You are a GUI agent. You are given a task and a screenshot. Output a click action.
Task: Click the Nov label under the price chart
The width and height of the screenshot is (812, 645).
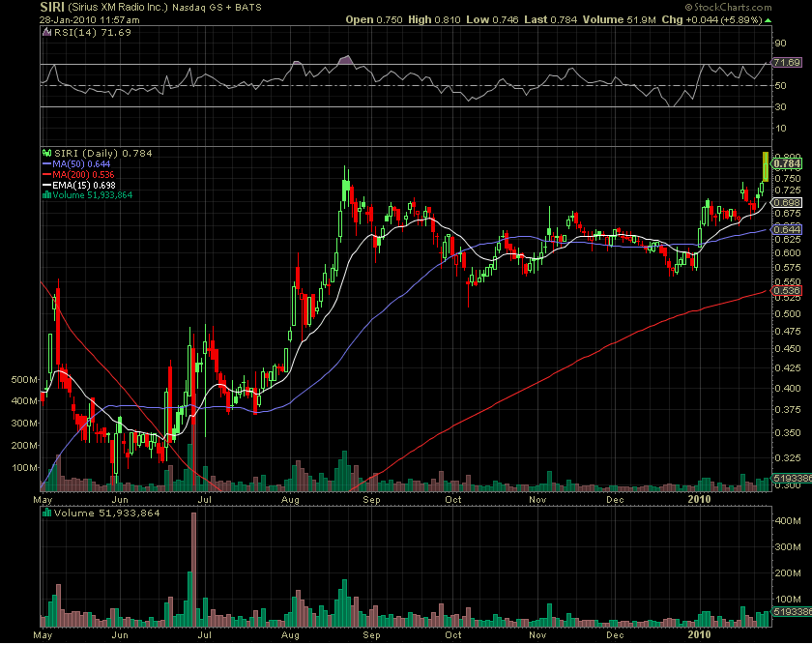(x=537, y=500)
